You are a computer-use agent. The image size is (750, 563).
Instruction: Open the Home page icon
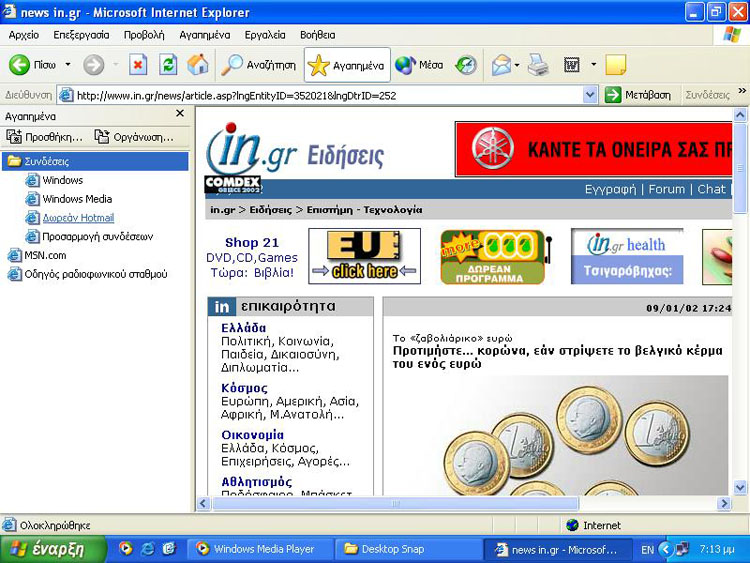(x=198, y=65)
